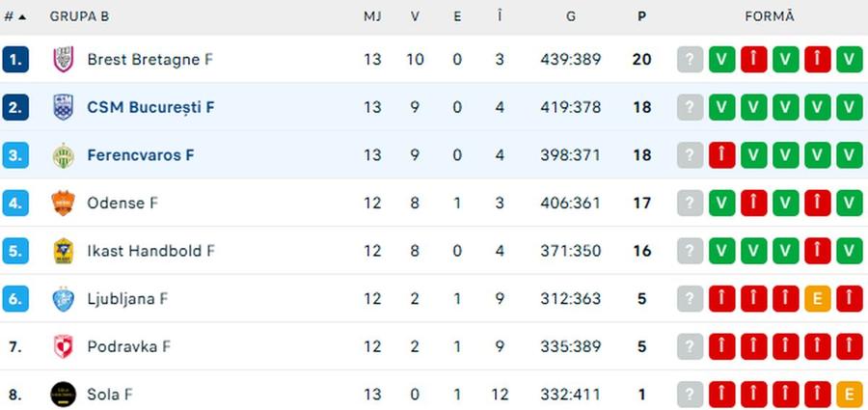This screenshot has height=410, width=868.
Task: Click the Podravka F red heart logo
Action: (63, 347)
